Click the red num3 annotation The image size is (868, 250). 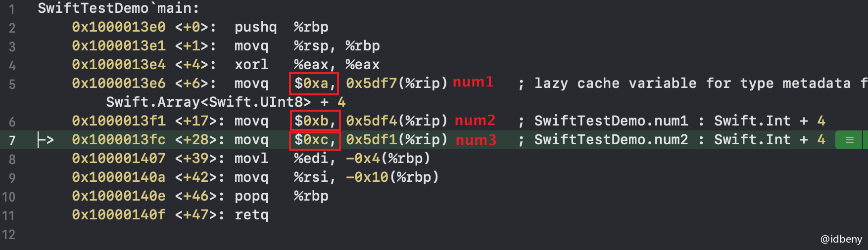(476, 140)
